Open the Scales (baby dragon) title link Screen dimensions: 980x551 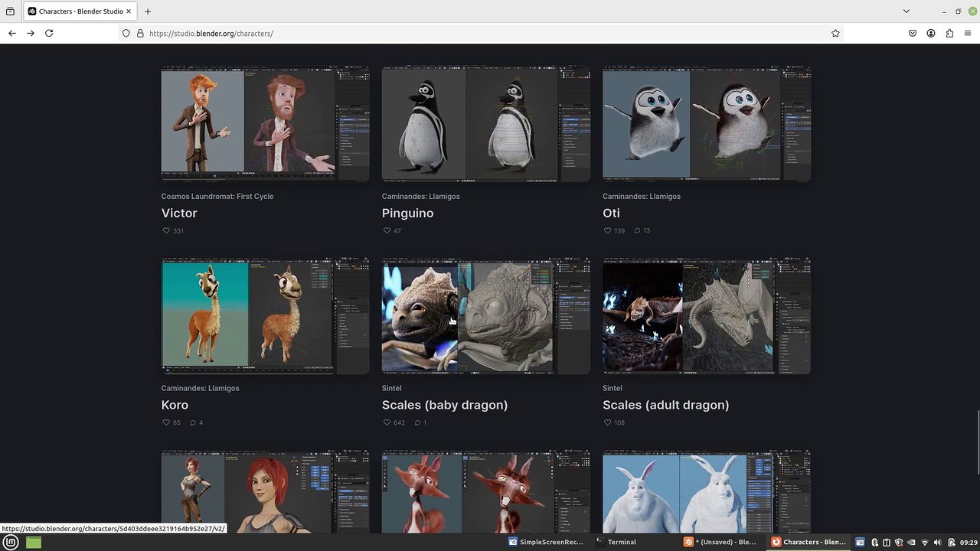(x=444, y=405)
